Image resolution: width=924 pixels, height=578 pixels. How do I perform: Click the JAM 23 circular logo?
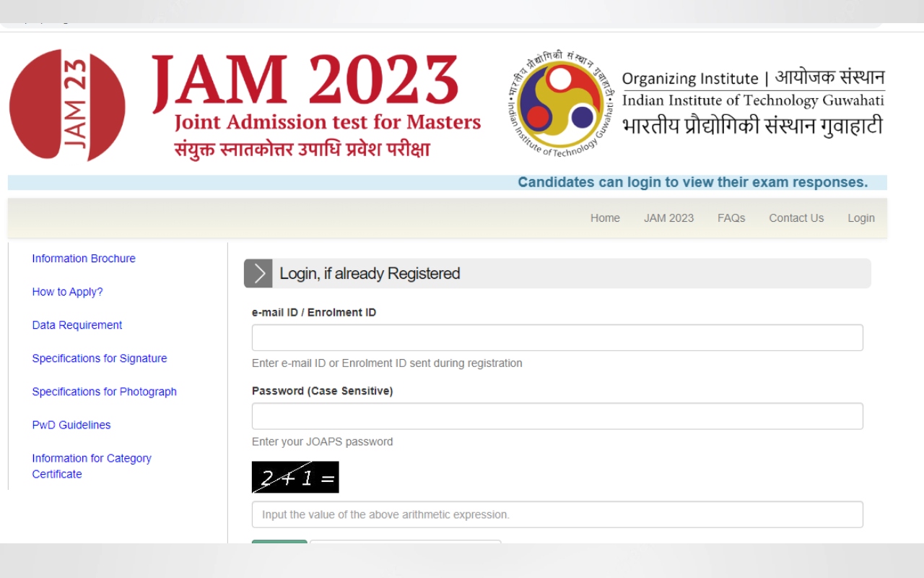(67, 105)
